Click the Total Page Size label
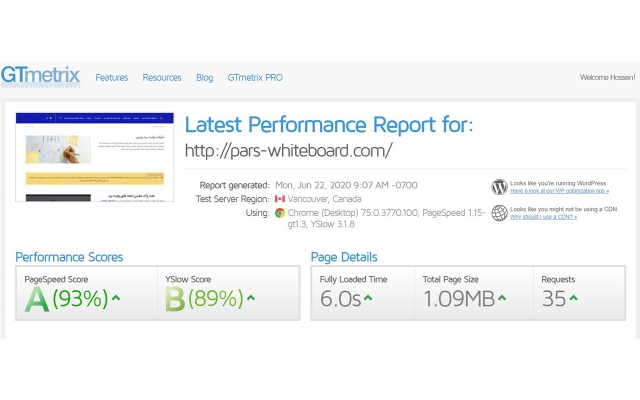Screen dimensions: 640x400 pos(451,280)
